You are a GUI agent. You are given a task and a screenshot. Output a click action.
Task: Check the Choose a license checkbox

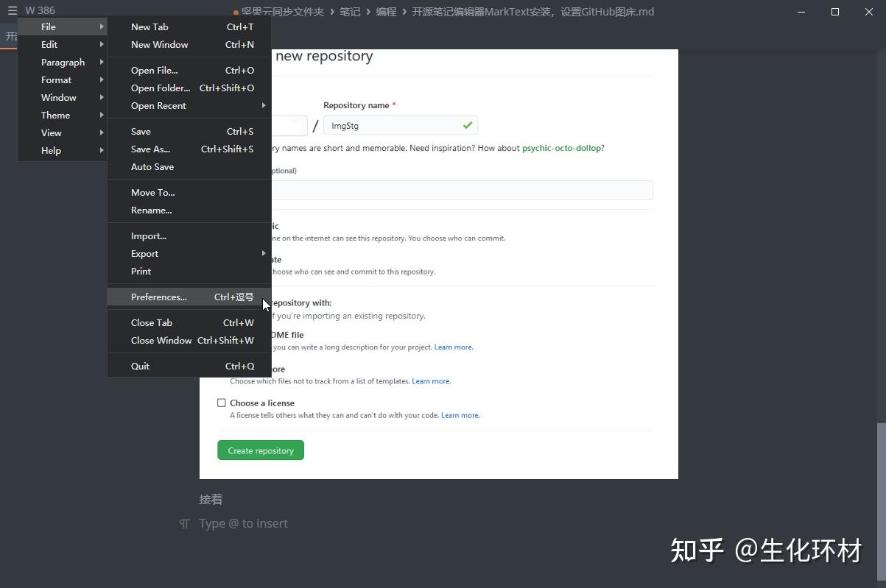[222, 403]
